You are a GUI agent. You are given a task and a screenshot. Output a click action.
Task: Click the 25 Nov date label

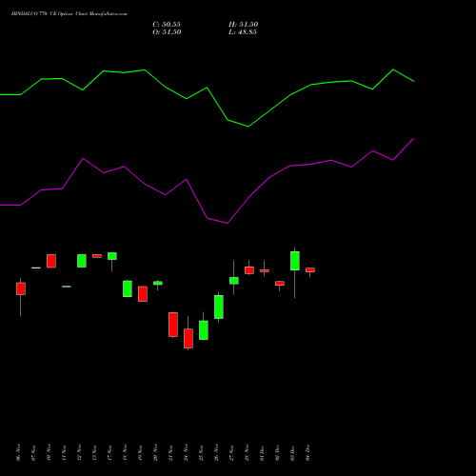coord(201,452)
